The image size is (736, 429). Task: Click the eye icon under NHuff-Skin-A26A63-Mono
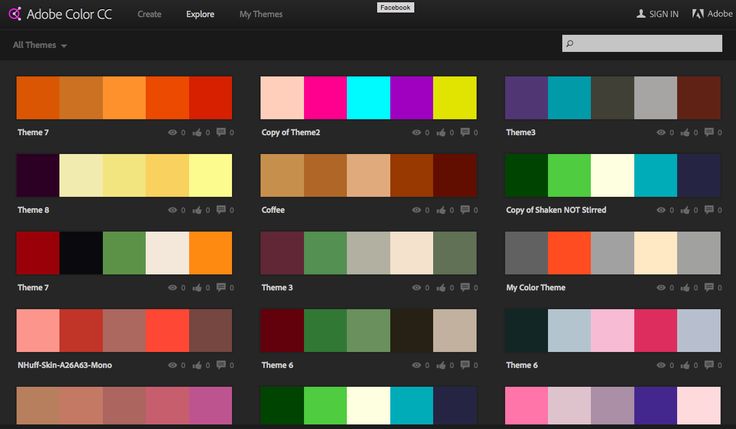[x=173, y=365]
